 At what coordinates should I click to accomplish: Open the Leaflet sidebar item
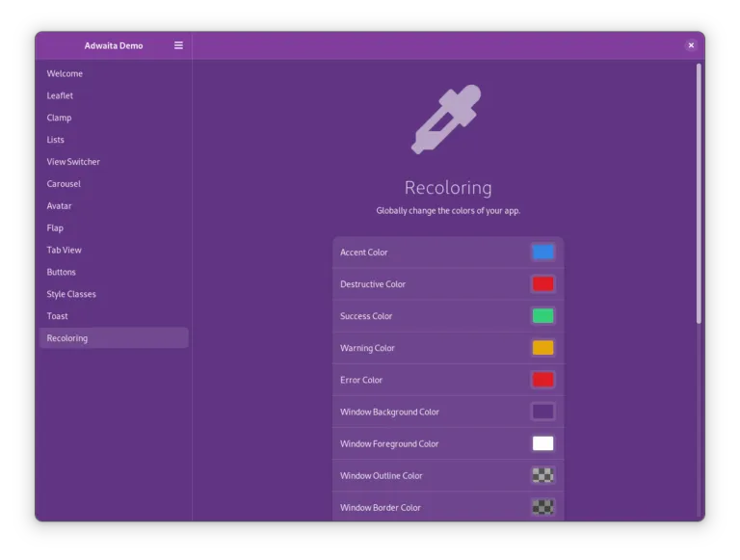60,95
